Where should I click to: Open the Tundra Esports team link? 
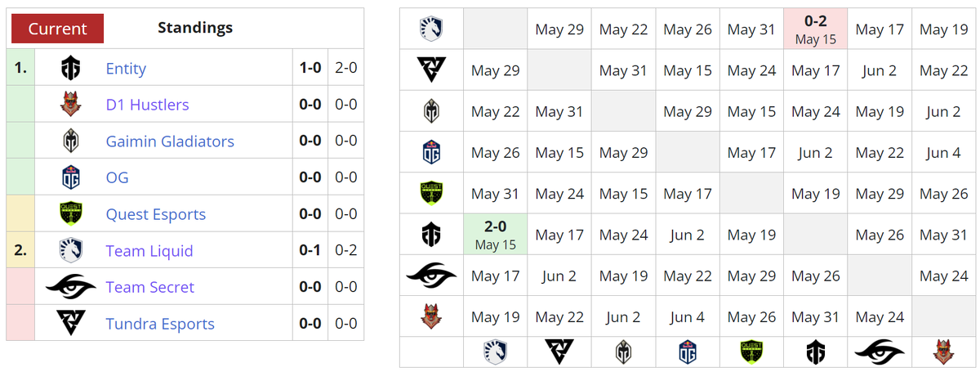pos(160,324)
